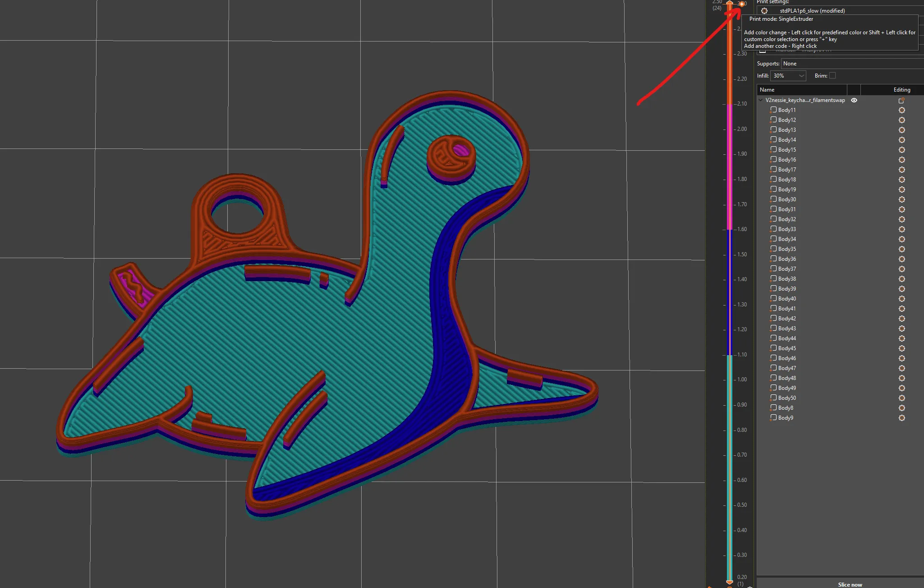Open settings gear for Body16
The height and width of the screenshot is (588, 924).
(x=902, y=160)
